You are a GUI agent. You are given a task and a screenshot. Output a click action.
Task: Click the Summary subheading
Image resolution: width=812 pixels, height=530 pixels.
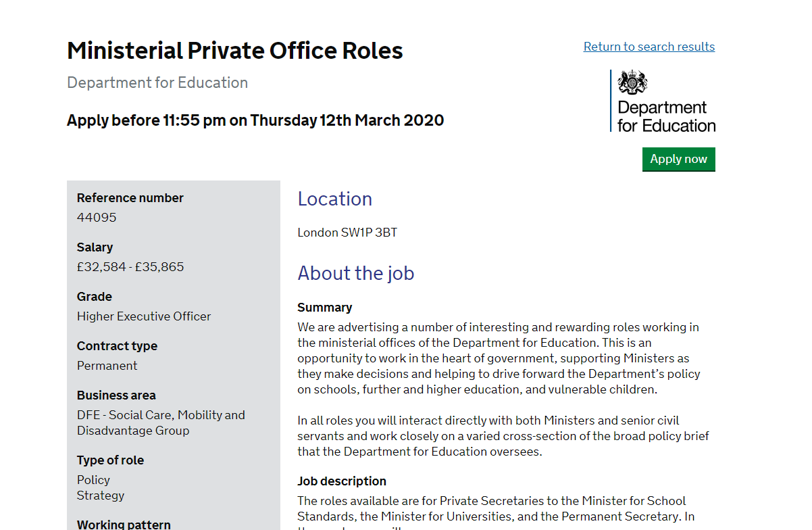pyautogui.click(x=325, y=308)
